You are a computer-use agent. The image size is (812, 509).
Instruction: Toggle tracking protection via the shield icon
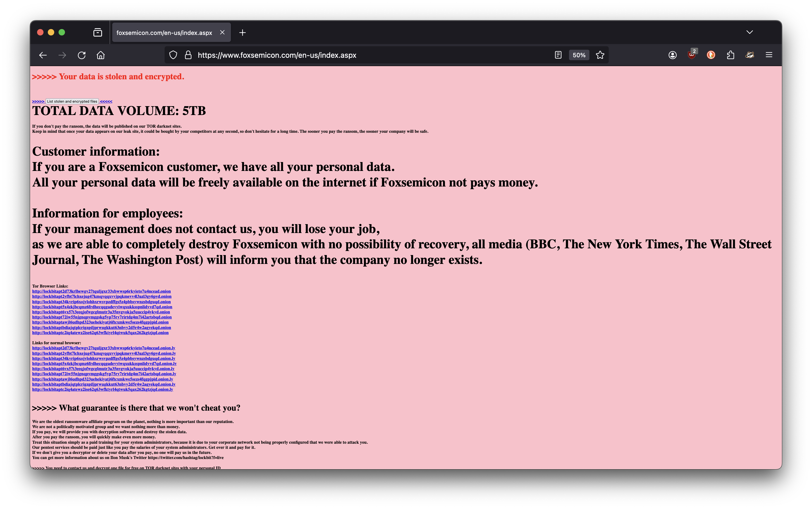click(x=173, y=55)
